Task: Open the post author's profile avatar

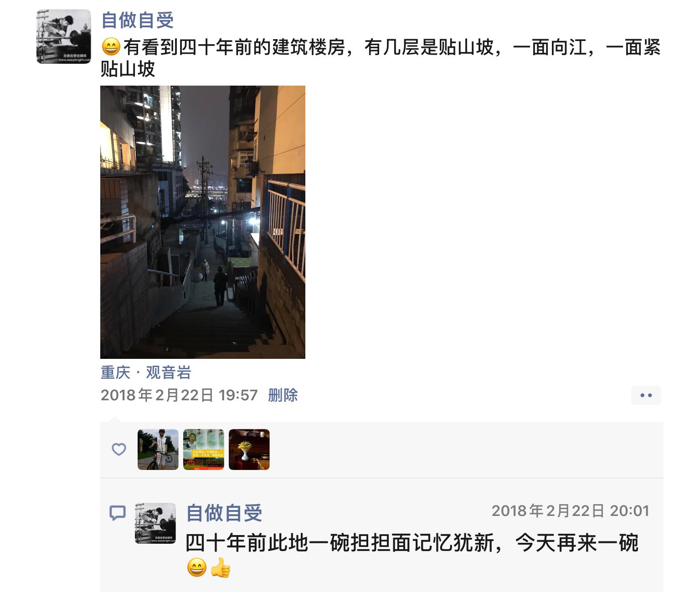Action: point(64,36)
